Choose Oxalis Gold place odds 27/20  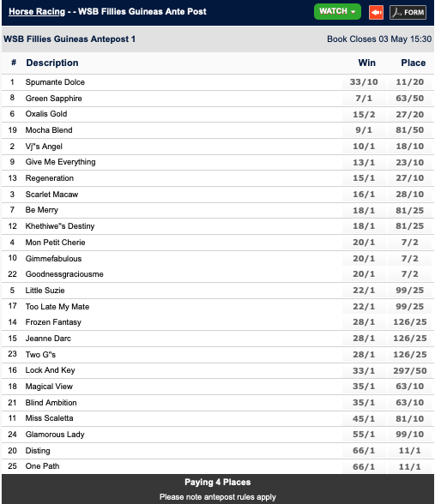coord(409,115)
